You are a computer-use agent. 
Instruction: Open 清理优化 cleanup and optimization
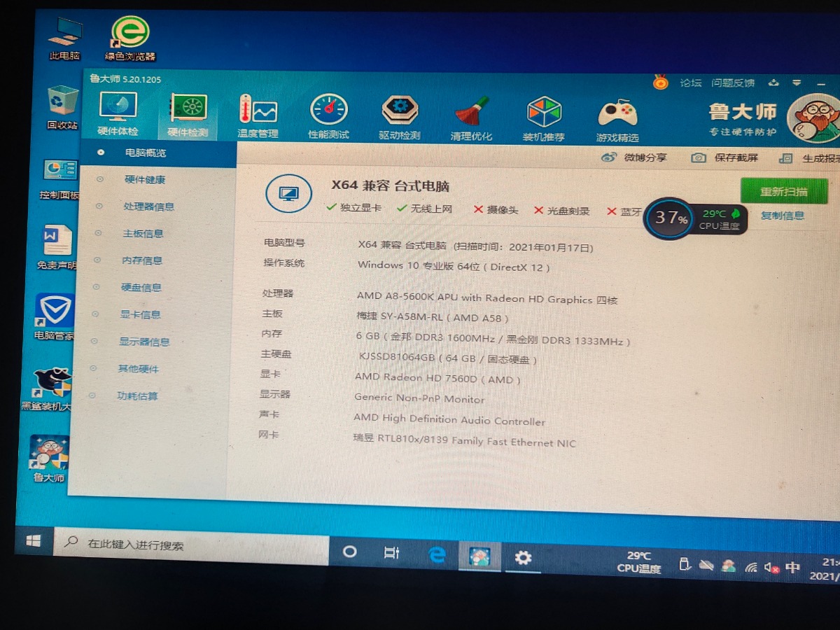coord(471,118)
